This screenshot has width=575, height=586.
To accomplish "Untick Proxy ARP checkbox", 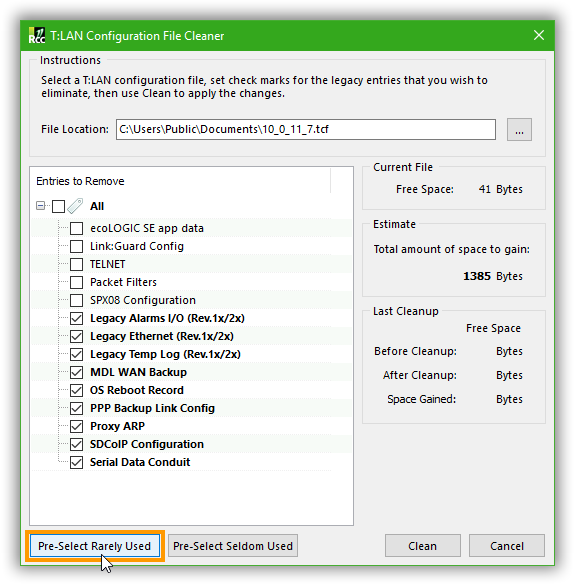I will coord(77,426).
